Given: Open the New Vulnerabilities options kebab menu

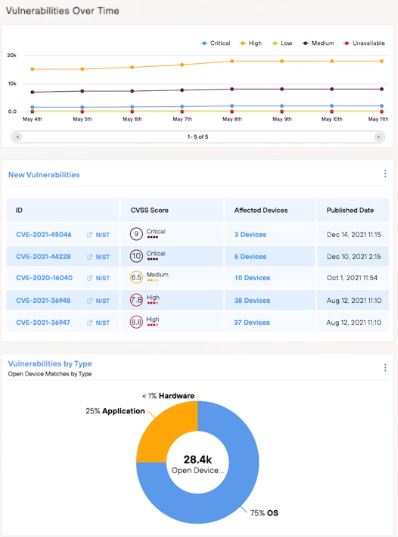Looking at the screenshot, I should click(x=385, y=174).
